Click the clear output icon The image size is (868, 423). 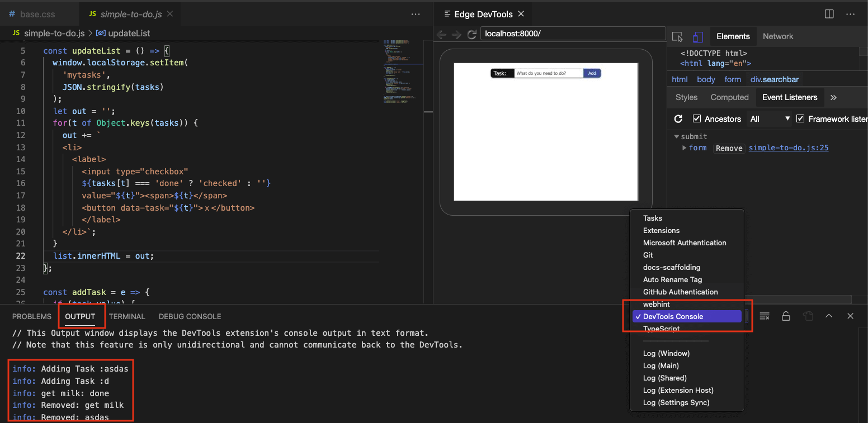point(765,316)
